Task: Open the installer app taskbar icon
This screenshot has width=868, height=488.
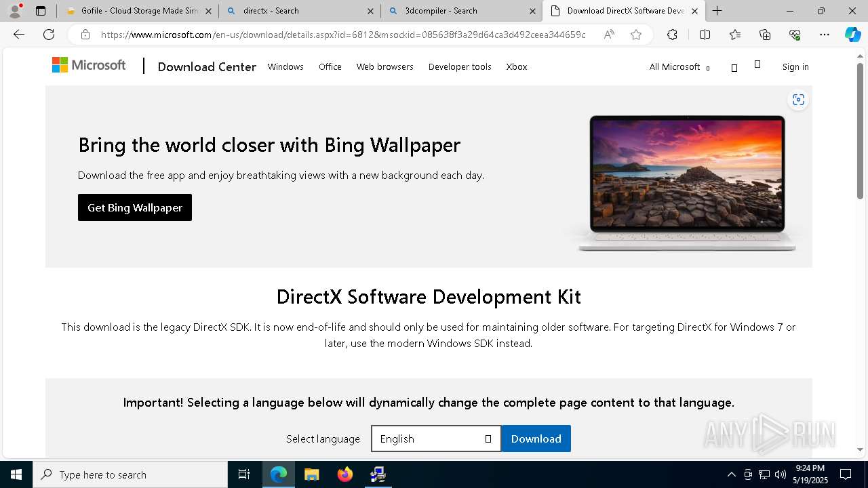Action: (378, 474)
